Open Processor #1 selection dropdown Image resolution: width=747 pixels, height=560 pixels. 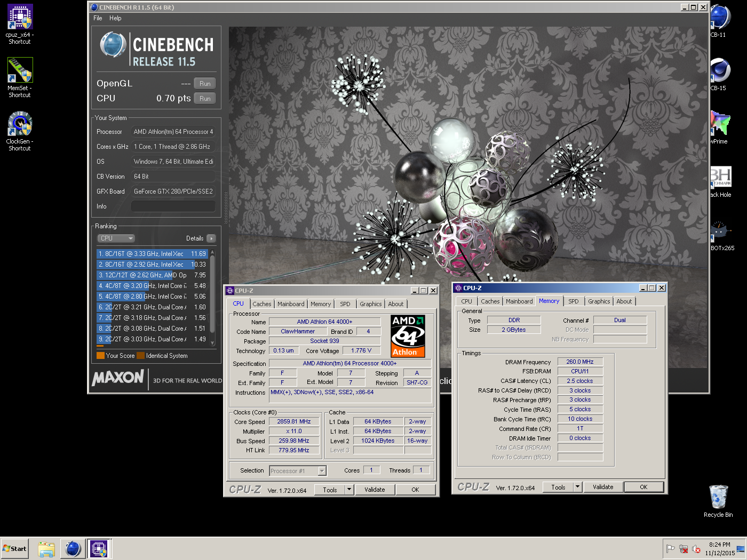pos(298,471)
